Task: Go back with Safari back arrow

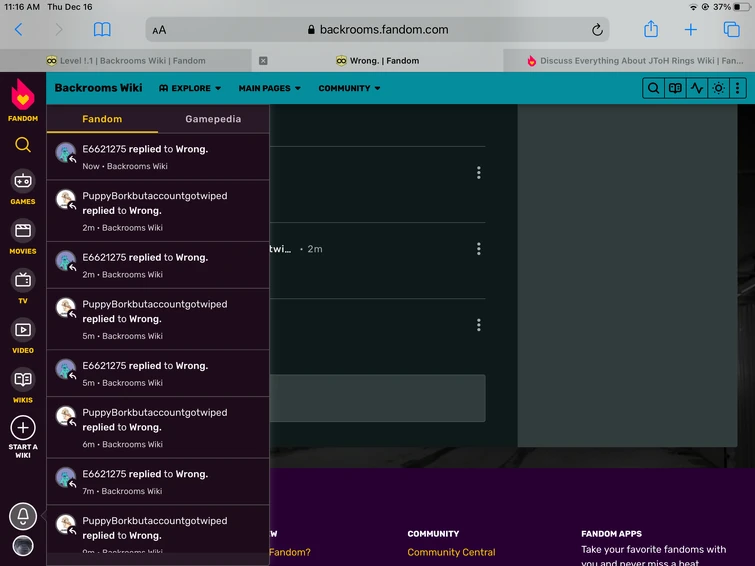Action: click(x=18, y=30)
